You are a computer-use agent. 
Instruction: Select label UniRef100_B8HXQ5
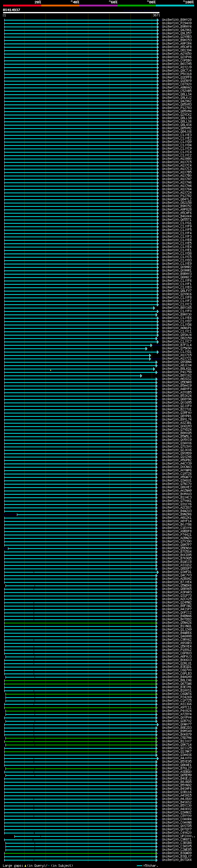pos(177,433)
